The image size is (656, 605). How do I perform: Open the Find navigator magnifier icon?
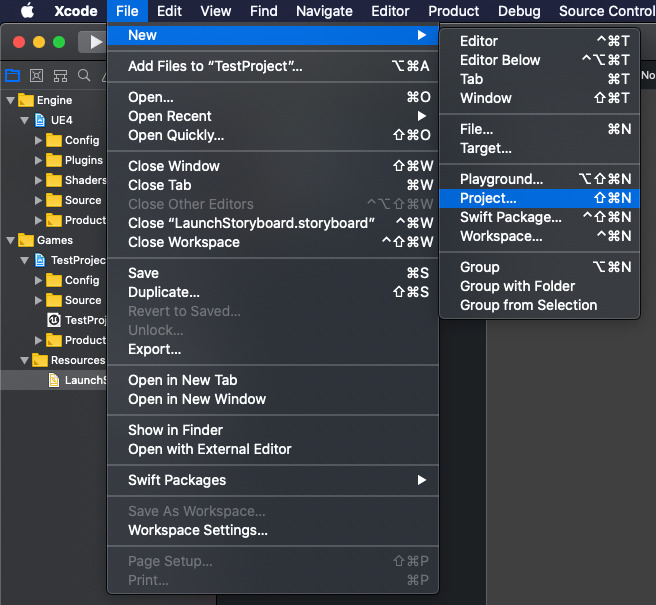84,75
